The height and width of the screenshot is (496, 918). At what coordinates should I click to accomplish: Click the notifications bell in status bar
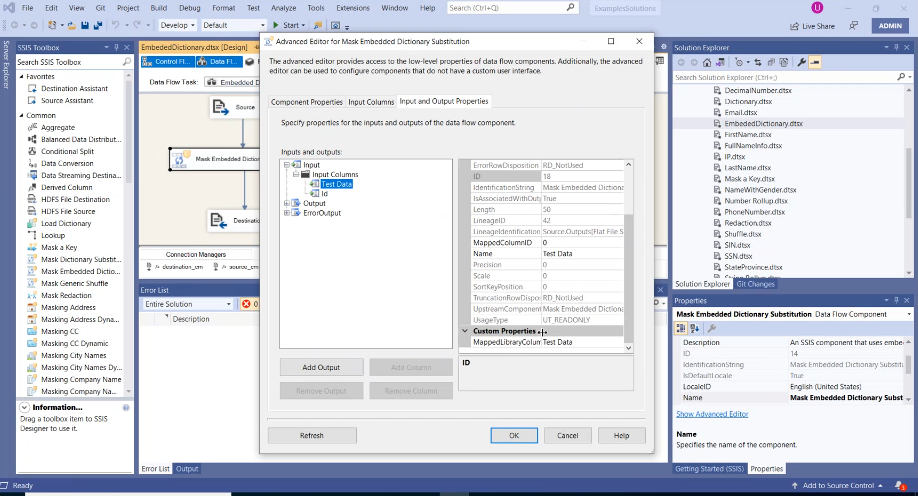[x=900, y=485]
